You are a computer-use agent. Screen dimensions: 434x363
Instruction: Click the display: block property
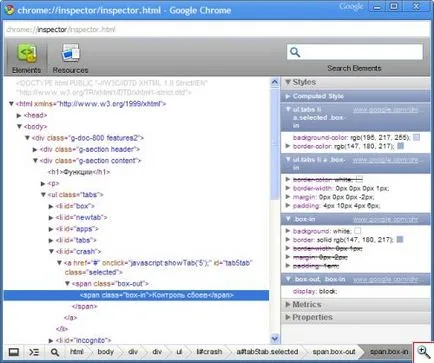(x=315, y=291)
